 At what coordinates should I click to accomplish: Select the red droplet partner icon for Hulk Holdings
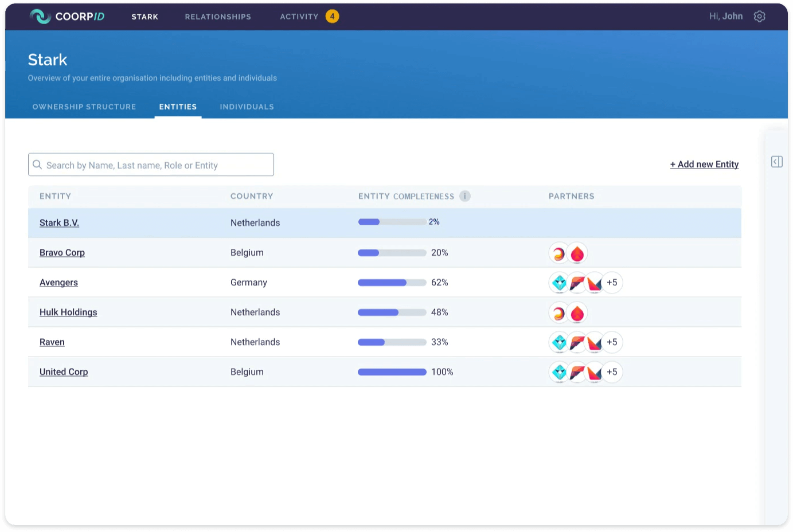pos(577,312)
